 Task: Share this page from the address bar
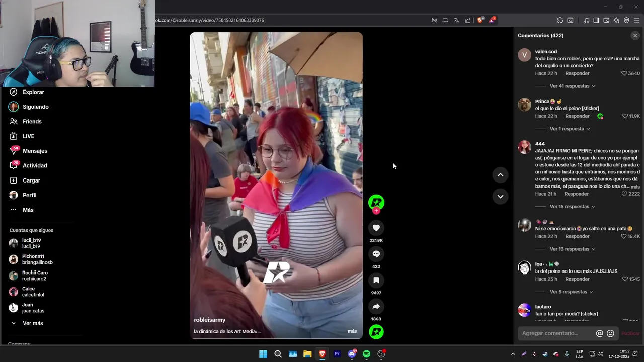(x=468, y=20)
